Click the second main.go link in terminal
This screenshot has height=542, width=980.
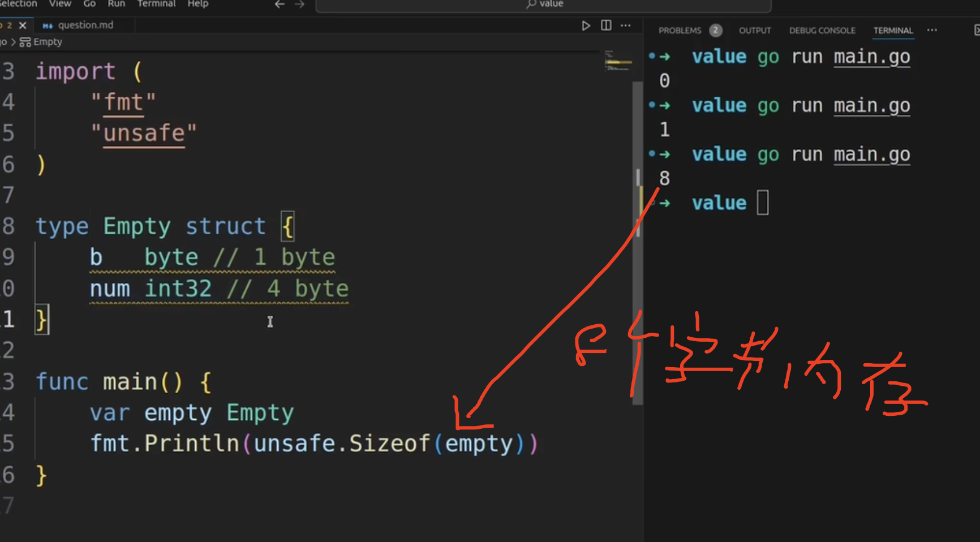coord(871,105)
